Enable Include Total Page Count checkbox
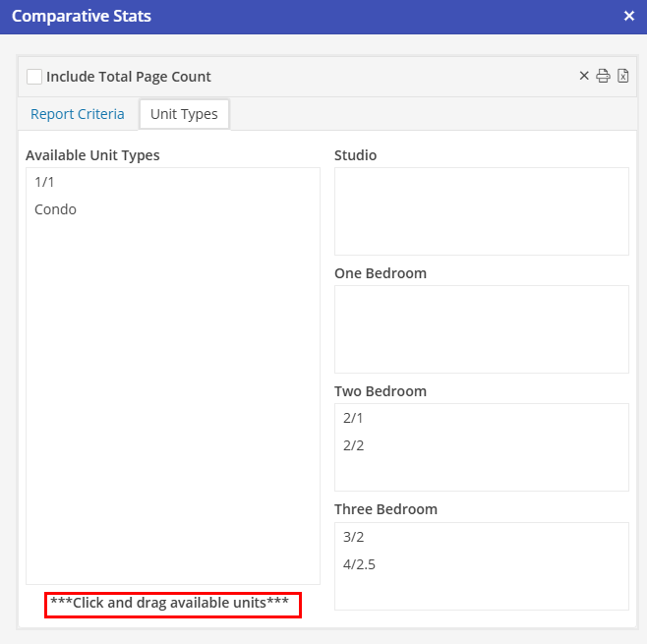 (x=34, y=77)
